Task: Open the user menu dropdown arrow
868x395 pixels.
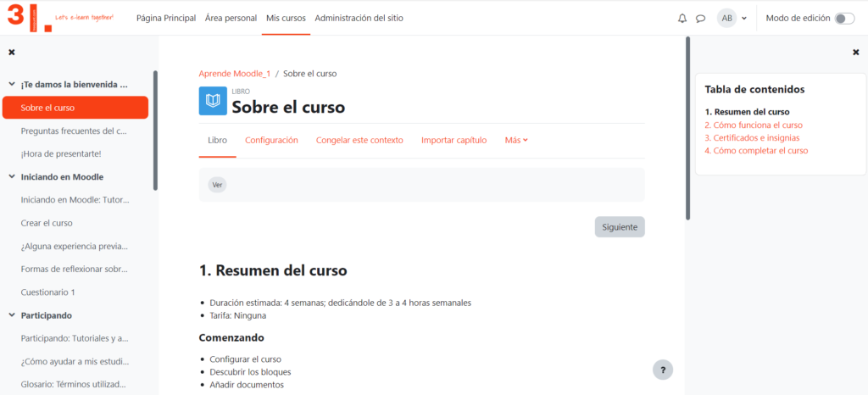Action: (744, 18)
